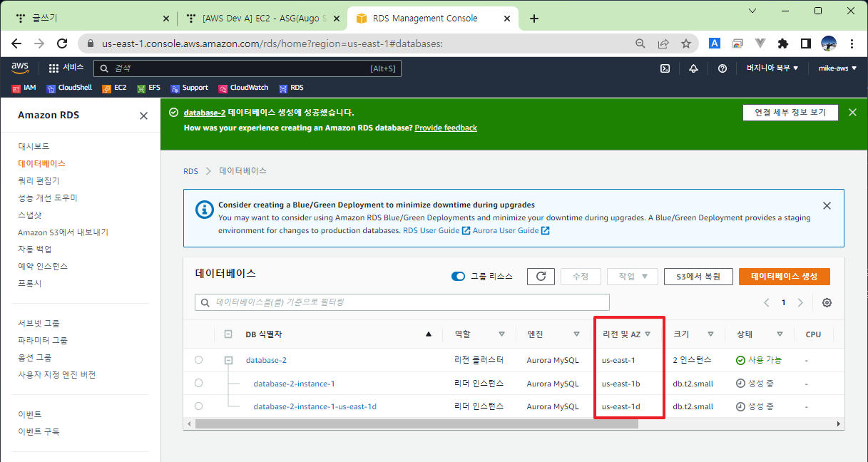The width and height of the screenshot is (868, 462).
Task: Collapse all rows via header expander
Action: (228, 334)
